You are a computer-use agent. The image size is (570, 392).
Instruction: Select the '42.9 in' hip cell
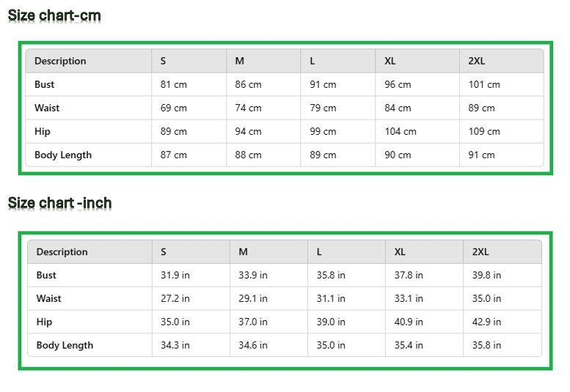486,322
